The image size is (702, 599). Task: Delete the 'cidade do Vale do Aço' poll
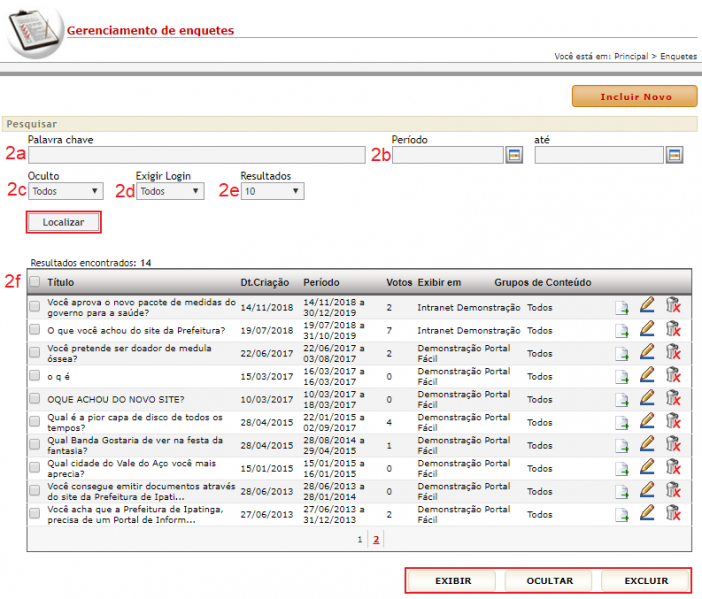pyautogui.click(x=673, y=466)
